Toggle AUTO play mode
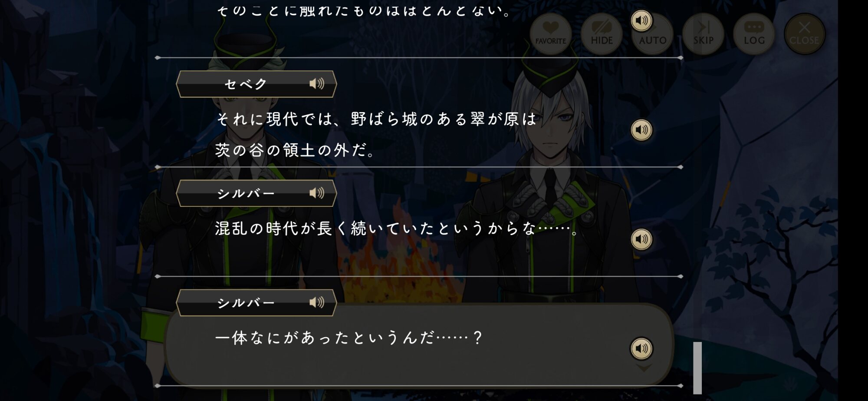868x401 pixels. tap(653, 34)
